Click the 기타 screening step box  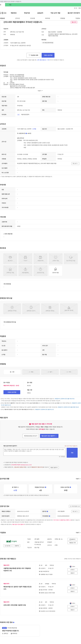(x=69, y=372)
